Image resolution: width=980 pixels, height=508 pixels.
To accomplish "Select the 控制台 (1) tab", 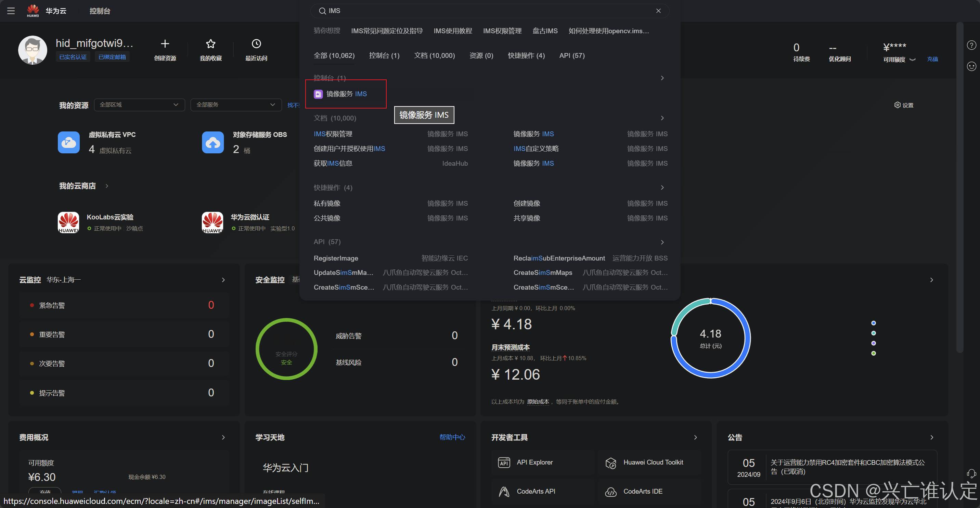I will 384,55.
